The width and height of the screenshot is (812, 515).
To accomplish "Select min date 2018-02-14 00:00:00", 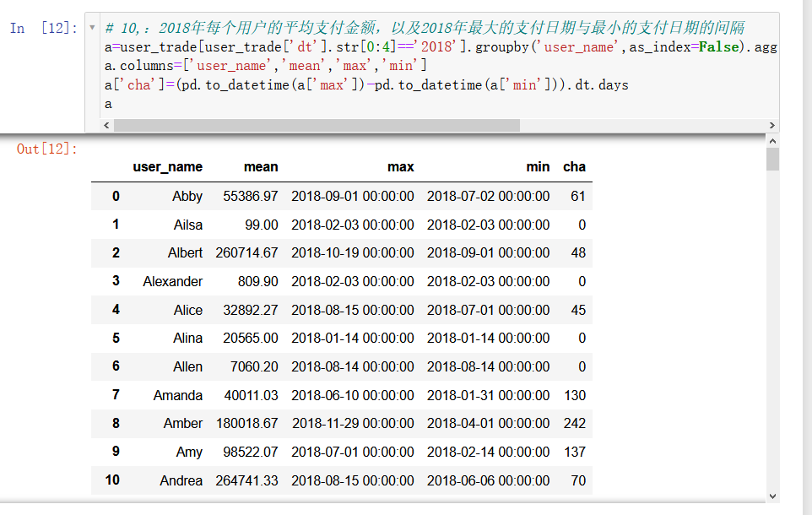I will pyautogui.click(x=489, y=452).
